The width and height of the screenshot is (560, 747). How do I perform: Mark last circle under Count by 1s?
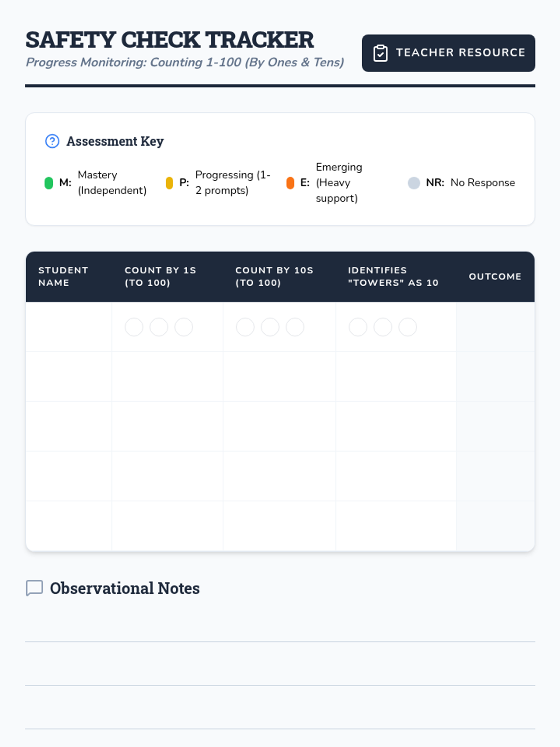point(183,327)
